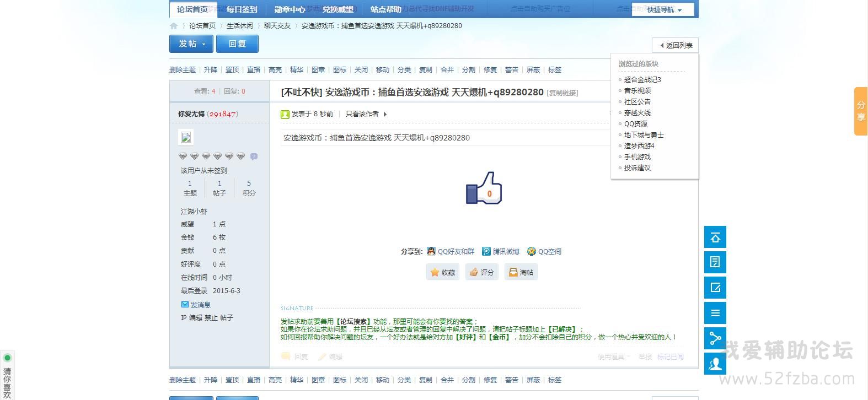Open 投诉建议 in visited boards
Image resolution: width=868 pixels, height=400 pixels.
click(x=637, y=168)
